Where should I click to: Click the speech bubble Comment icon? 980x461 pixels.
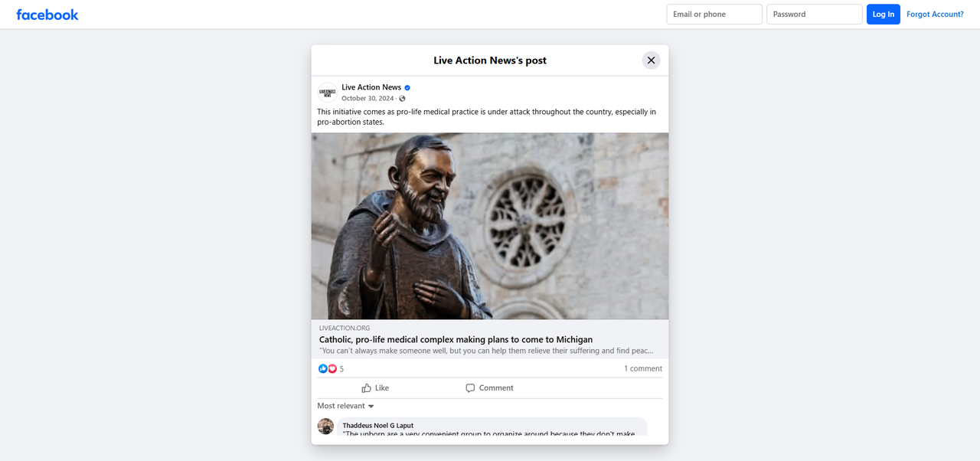pyautogui.click(x=470, y=388)
